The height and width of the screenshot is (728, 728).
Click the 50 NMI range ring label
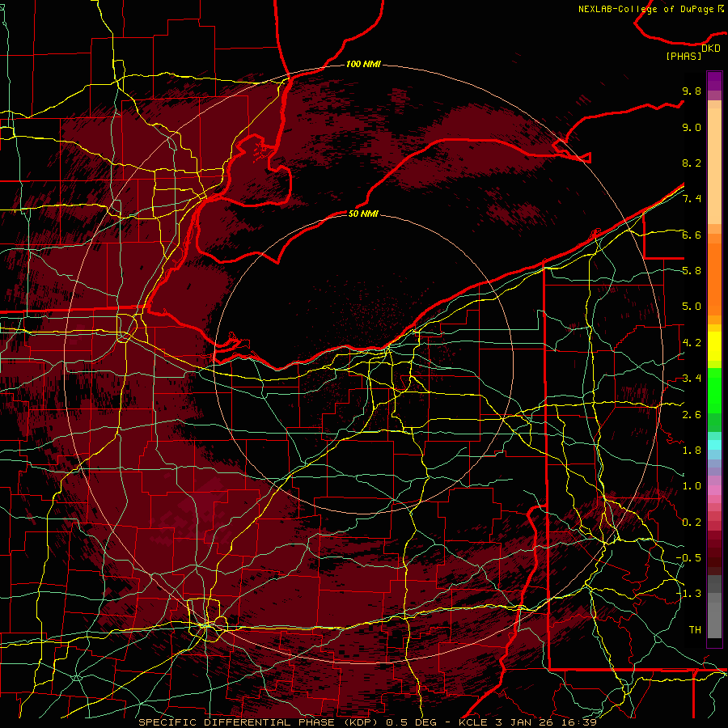click(x=363, y=214)
